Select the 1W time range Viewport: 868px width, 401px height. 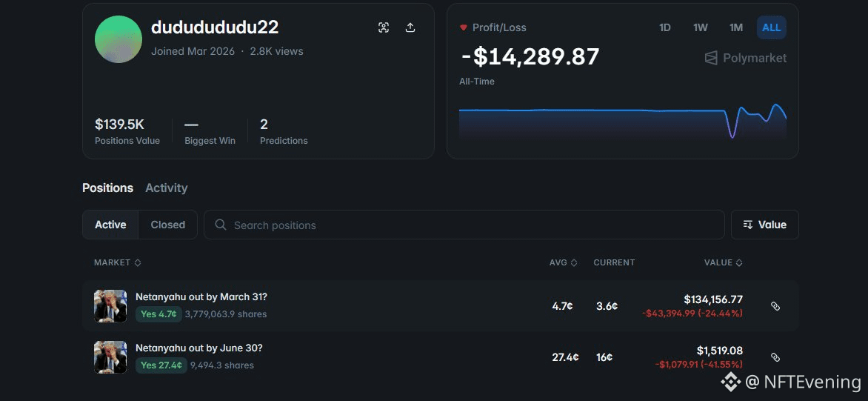coord(701,27)
